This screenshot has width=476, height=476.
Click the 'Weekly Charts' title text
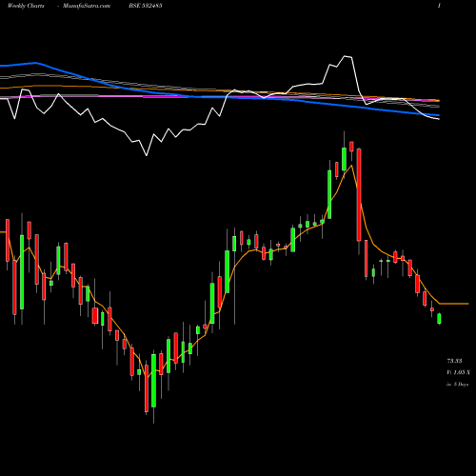[x=26, y=6]
